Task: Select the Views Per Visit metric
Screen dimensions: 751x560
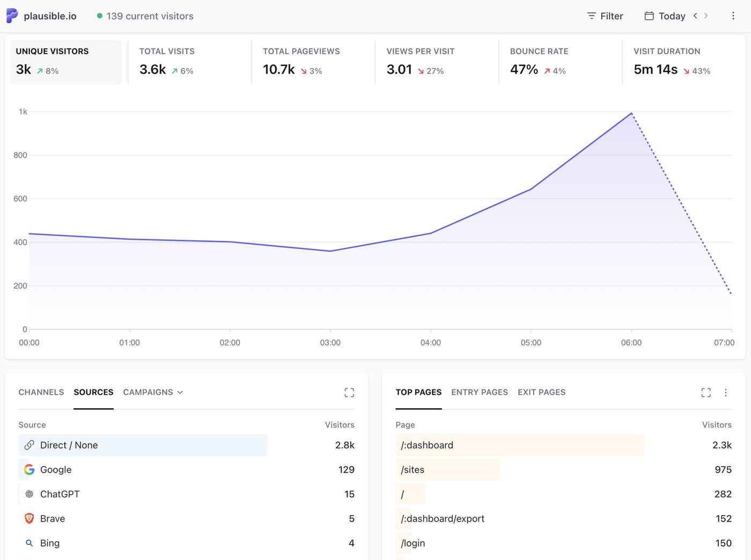Action: coord(437,62)
